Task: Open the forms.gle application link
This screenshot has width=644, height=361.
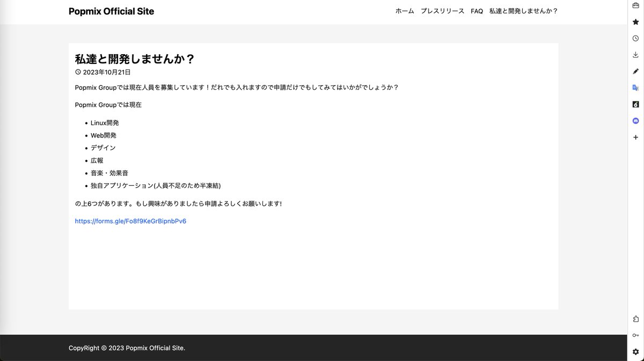Action: pyautogui.click(x=130, y=221)
